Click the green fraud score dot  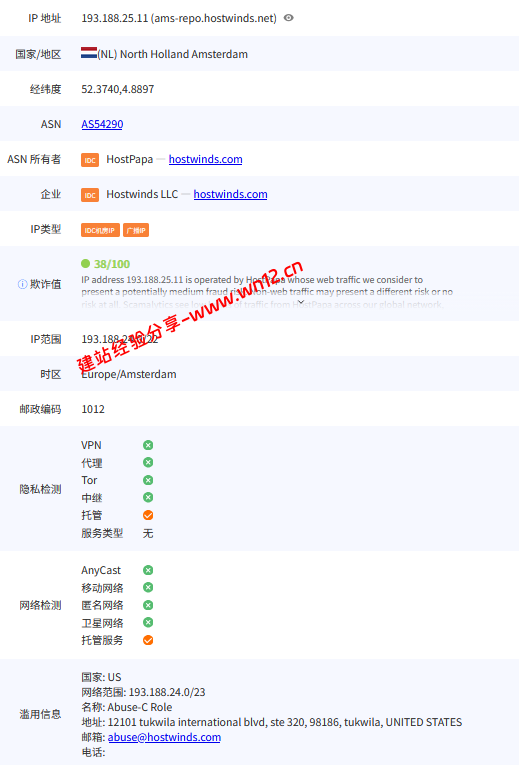point(85,264)
